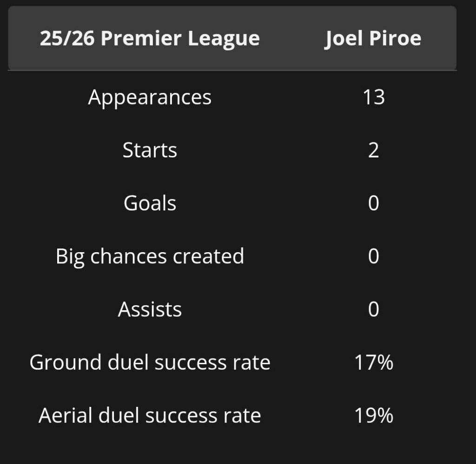
Task: Select the Ground duel success rate label
Action: click(x=150, y=362)
